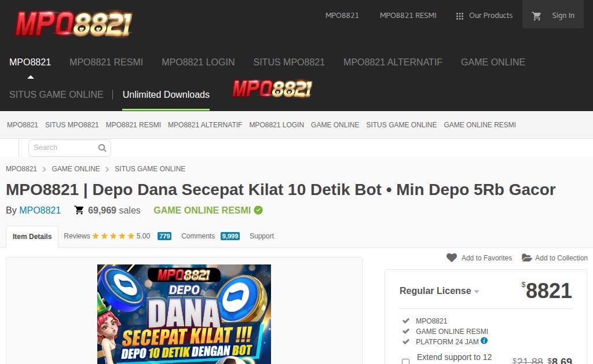Screen dimensions: 593x364
Task: Open MPO8821 LOGIN in main navigation
Action: pos(198,62)
